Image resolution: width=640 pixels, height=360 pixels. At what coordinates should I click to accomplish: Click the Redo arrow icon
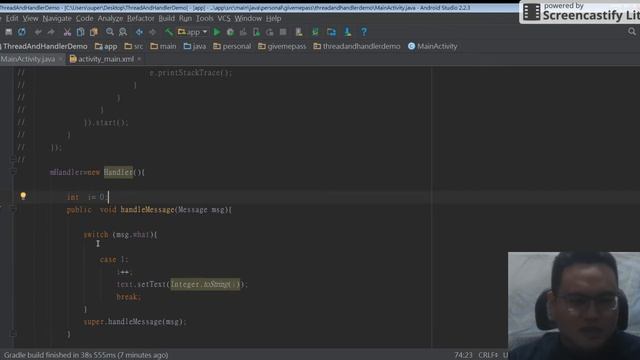(51, 32)
